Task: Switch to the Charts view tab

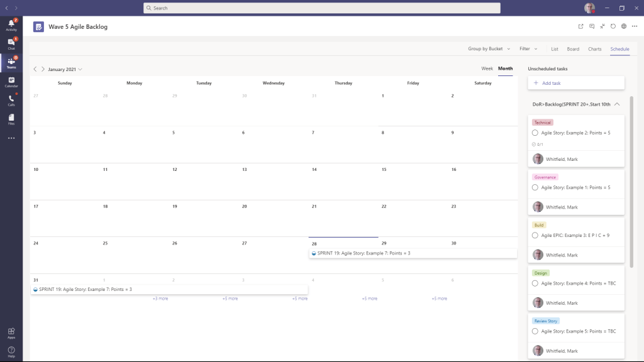Action: click(594, 48)
